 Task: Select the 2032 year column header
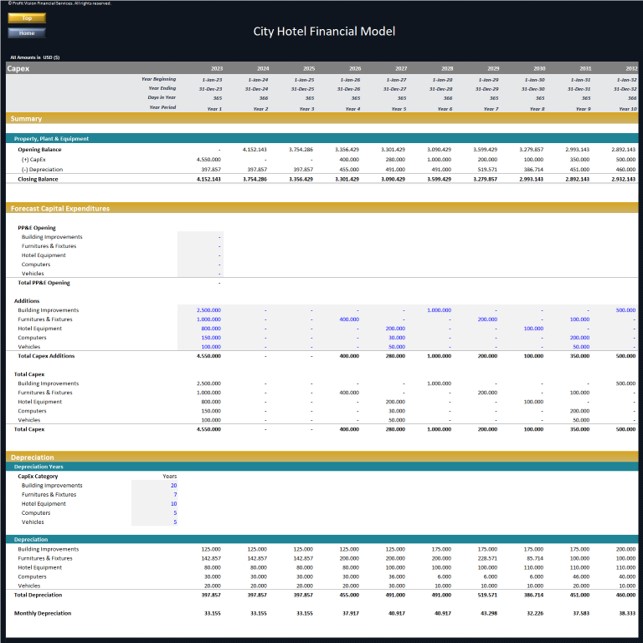click(631, 68)
